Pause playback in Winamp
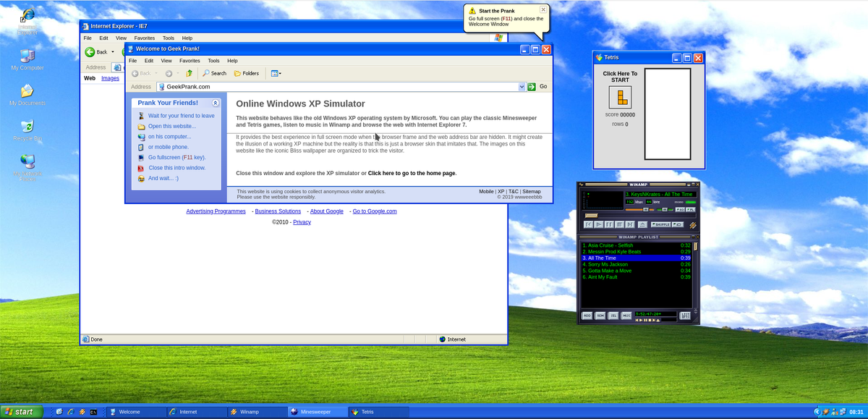The width and height of the screenshot is (868, 419). (x=609, y=225)
